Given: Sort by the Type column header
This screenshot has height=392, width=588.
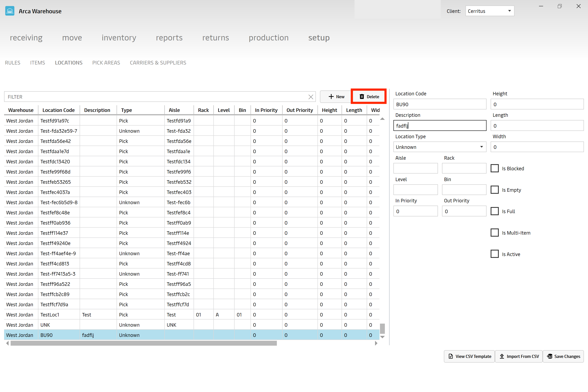Looking at the screenshot, I should [140, 110].
